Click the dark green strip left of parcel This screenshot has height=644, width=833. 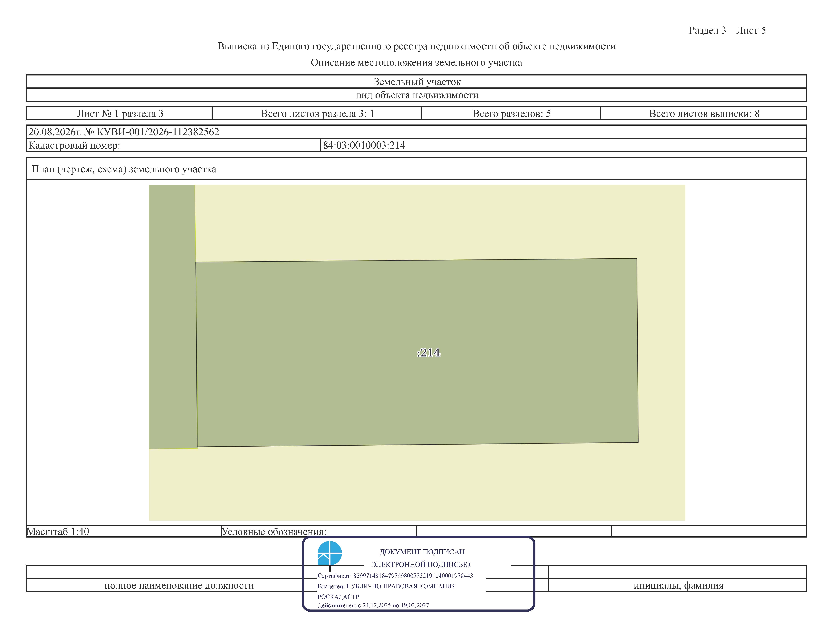click(172, 317)
